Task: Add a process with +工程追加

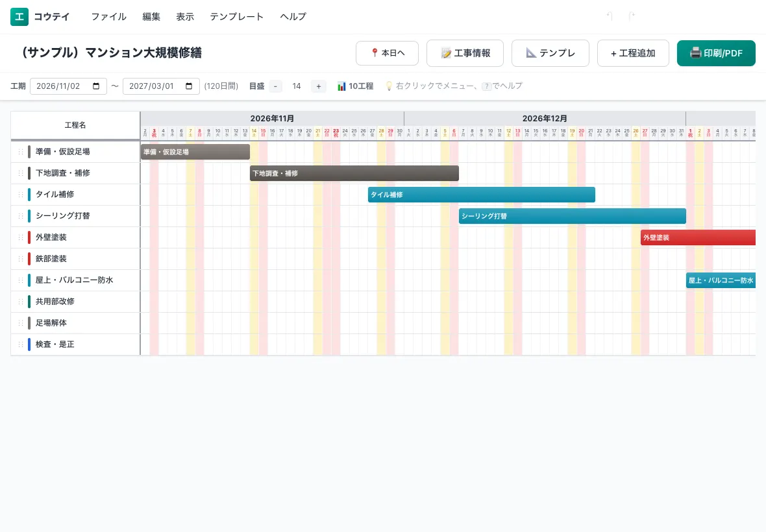Action: tap(633, 53)
